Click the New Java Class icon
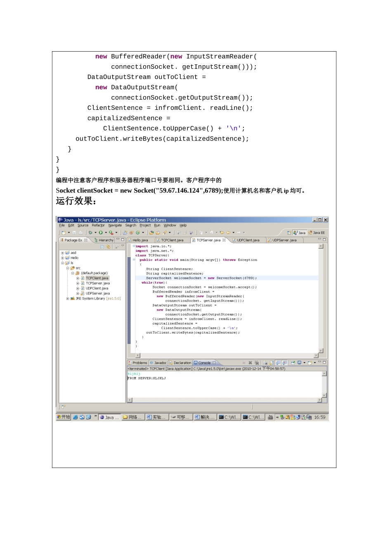Image resolution: width=392 pixels, height=555 pixels. point(138,232)
